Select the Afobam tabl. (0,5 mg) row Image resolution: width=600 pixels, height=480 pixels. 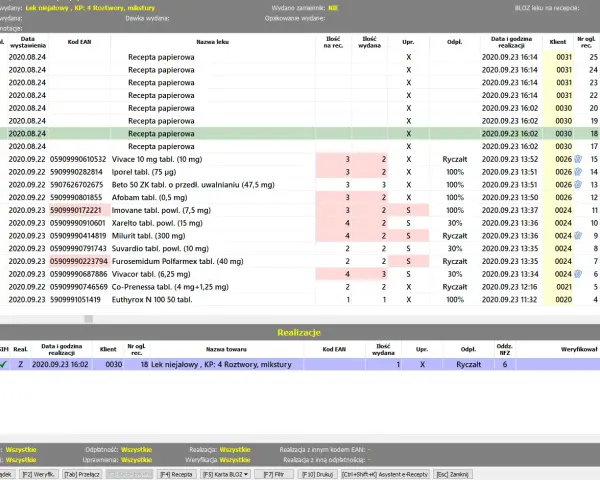coord(300,198)
